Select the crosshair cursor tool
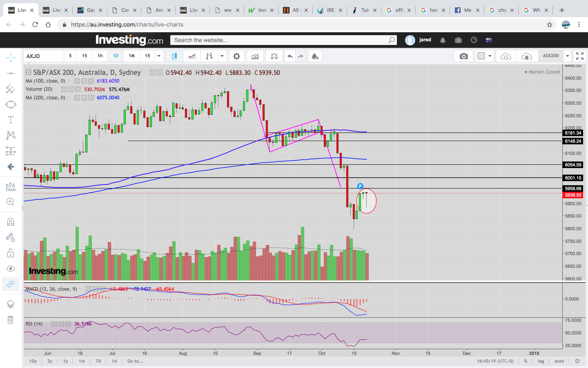This screenshot has height=368, width=588. 10,58
